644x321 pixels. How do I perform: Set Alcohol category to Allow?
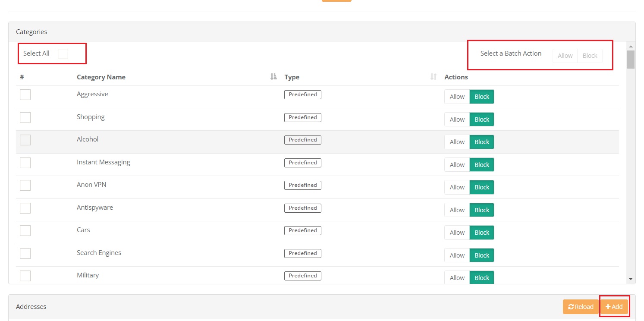coord(457,142)
